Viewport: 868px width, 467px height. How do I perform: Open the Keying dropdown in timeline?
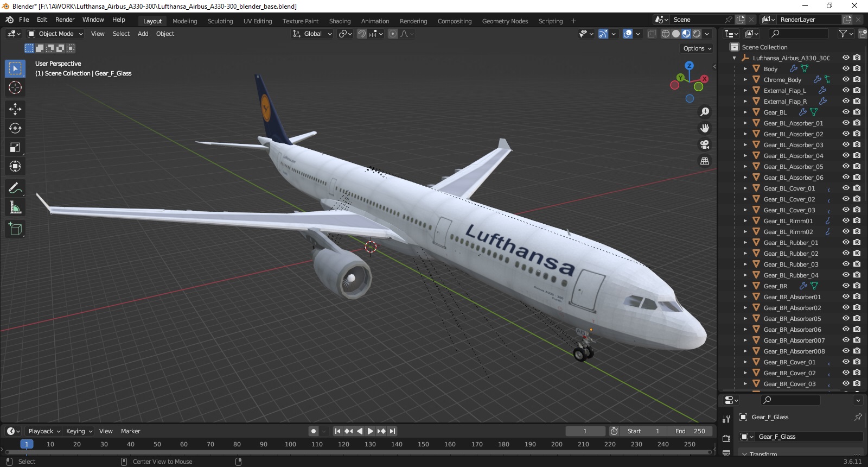[x=79, y=431]
